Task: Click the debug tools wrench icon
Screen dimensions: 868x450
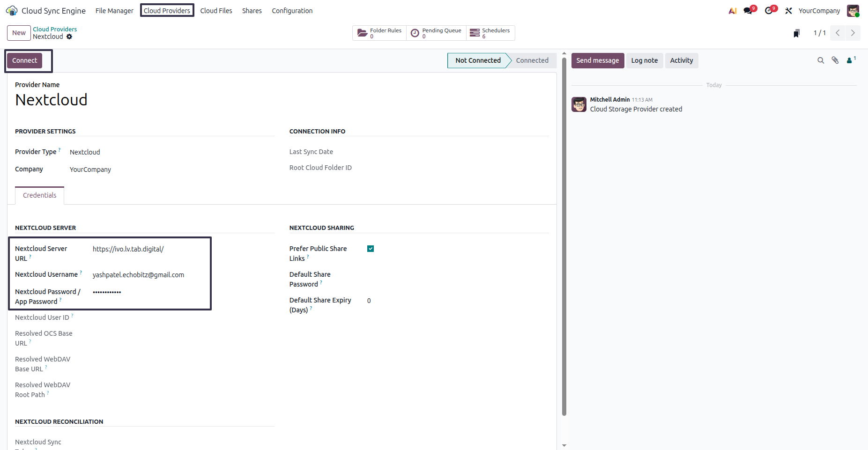Action: click(789, 11)
